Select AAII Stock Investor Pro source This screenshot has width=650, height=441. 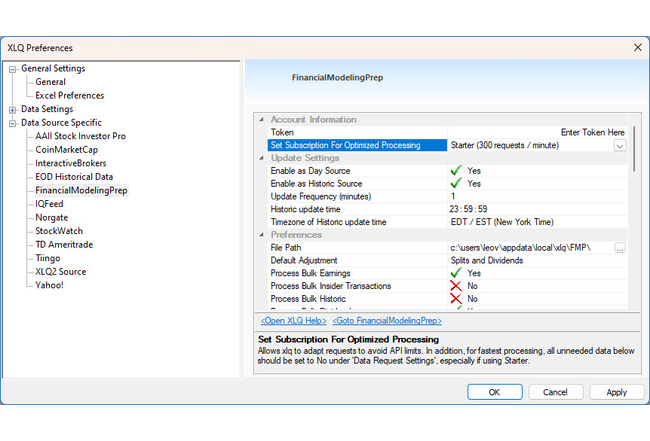(80, 136)
